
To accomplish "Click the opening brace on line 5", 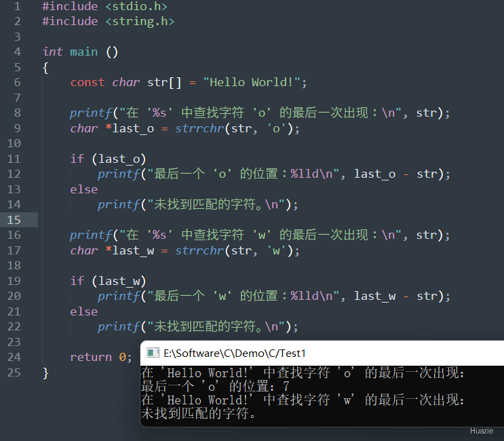I will coord(45,67).
